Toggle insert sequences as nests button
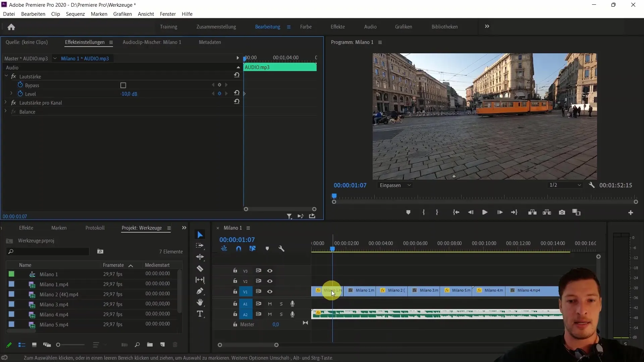644x362 pixels. [x=224, y=249]
